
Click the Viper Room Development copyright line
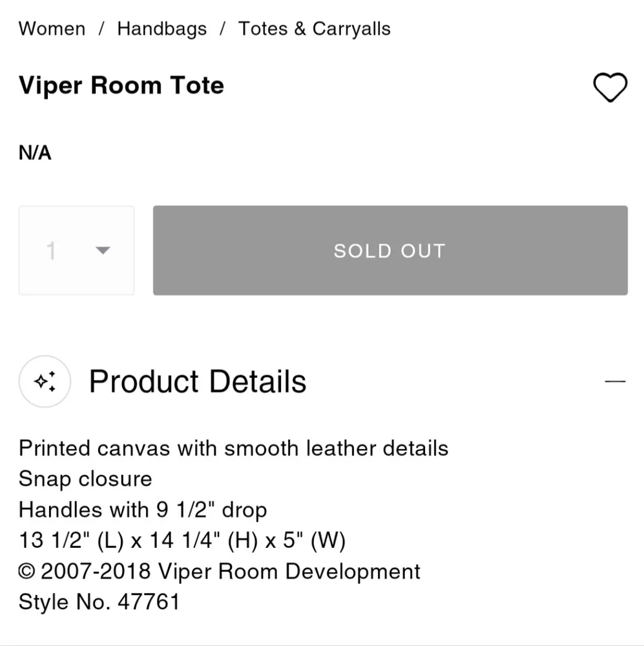220,571
